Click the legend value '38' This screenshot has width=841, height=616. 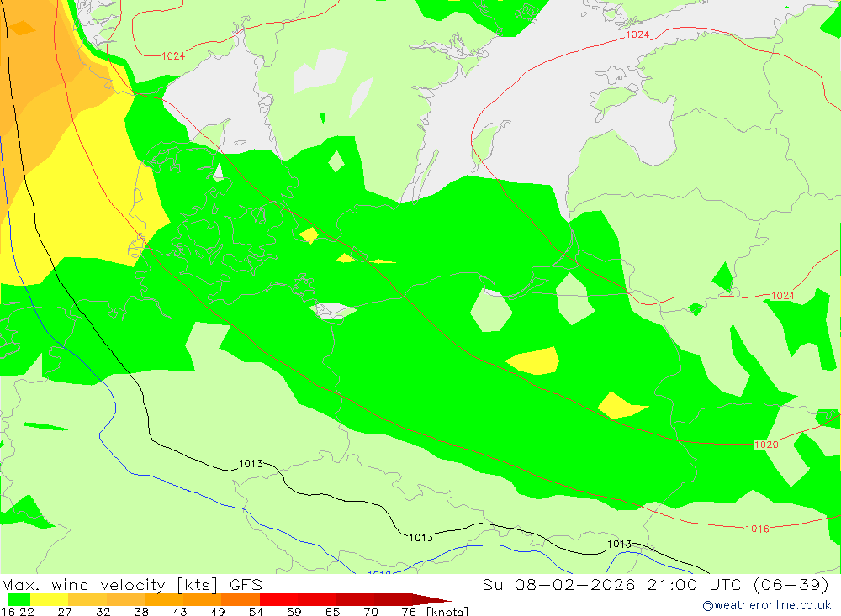(x=141, y=612)
